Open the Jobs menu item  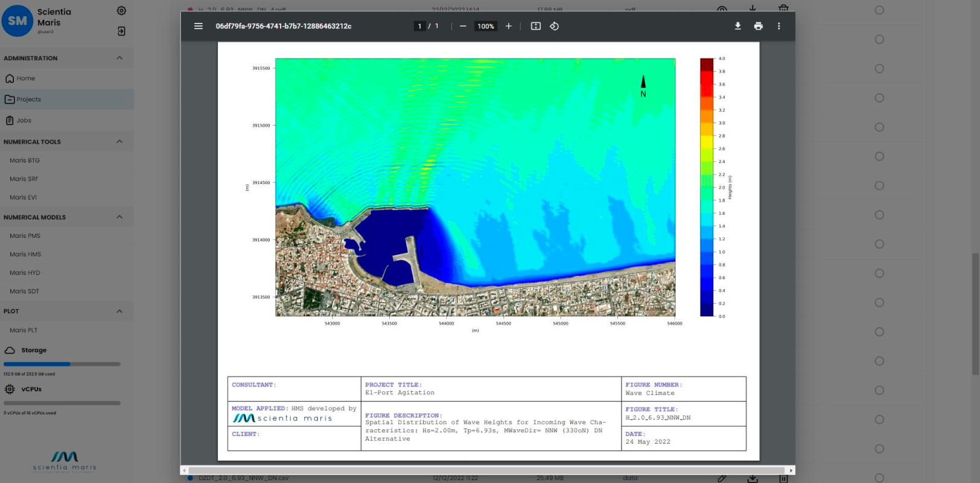24,121
